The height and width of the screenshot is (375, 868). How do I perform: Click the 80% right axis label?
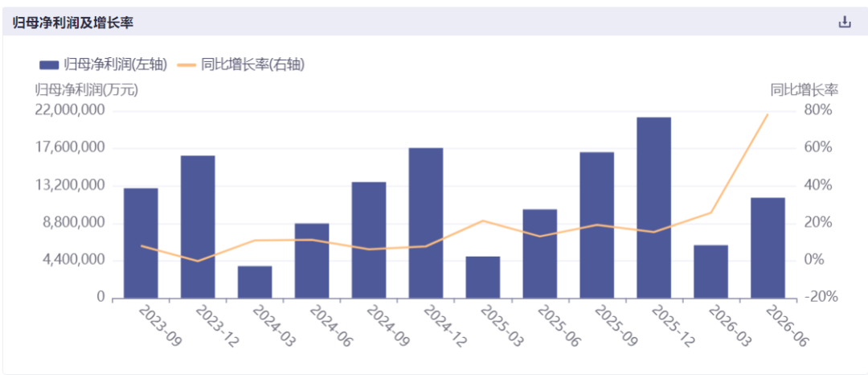click(x=818, y=110)
